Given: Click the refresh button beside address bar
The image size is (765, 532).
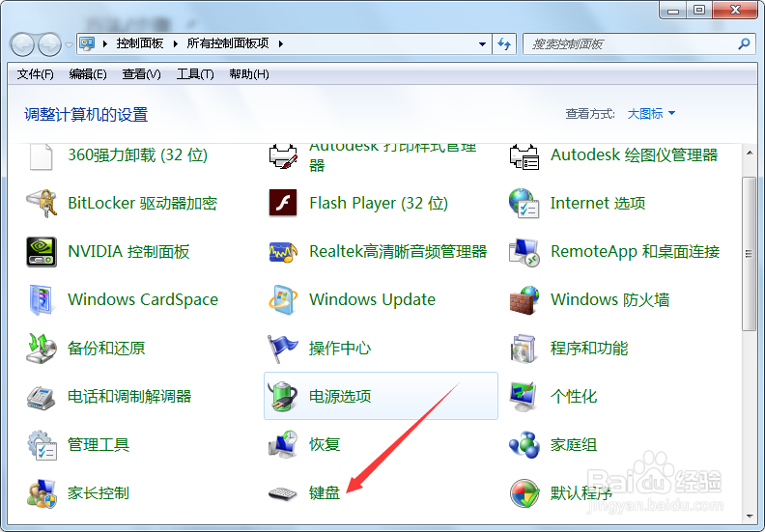Looking at the screenshot, I should [x=504, y=43].
